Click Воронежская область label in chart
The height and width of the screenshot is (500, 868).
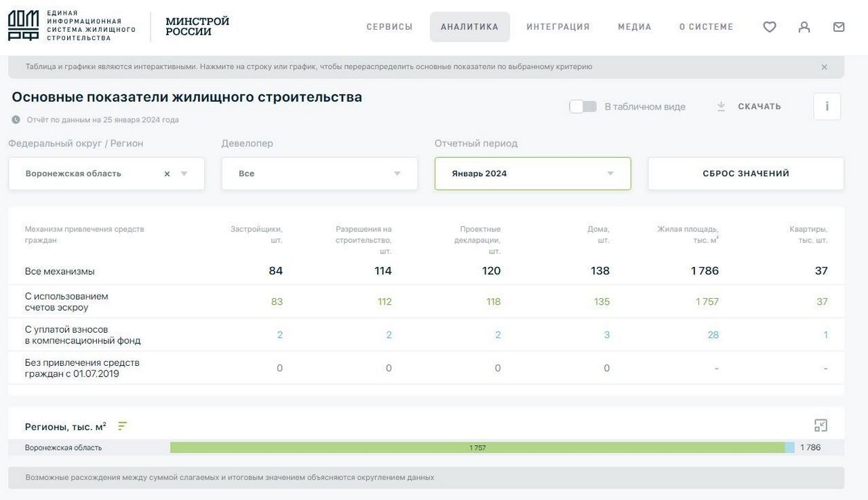(x=64, y=448)
